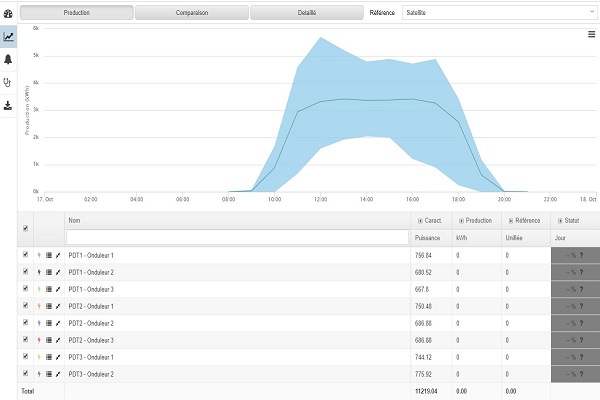Uncheck PDT1 - Onduleur 1 checkbox
Viewport: 600px width, 400px height.
(x=26, y=254)
